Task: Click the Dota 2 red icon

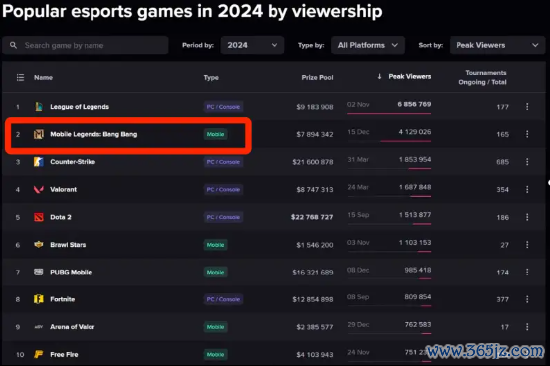Action: (39, 217)
